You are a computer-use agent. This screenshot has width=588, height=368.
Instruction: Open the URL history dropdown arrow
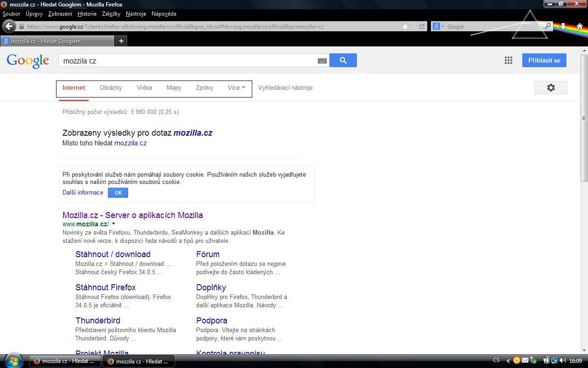click(x=414, y=26)
